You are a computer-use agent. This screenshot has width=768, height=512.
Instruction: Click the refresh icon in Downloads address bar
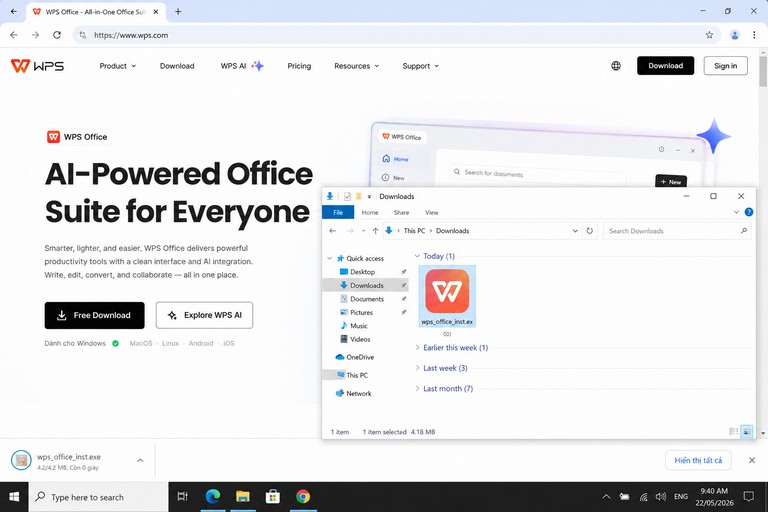590,231
